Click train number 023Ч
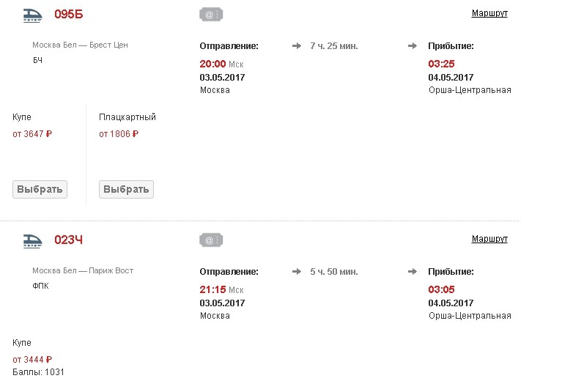This screenshot has height=392, width=573. click(x=69, y=240)
